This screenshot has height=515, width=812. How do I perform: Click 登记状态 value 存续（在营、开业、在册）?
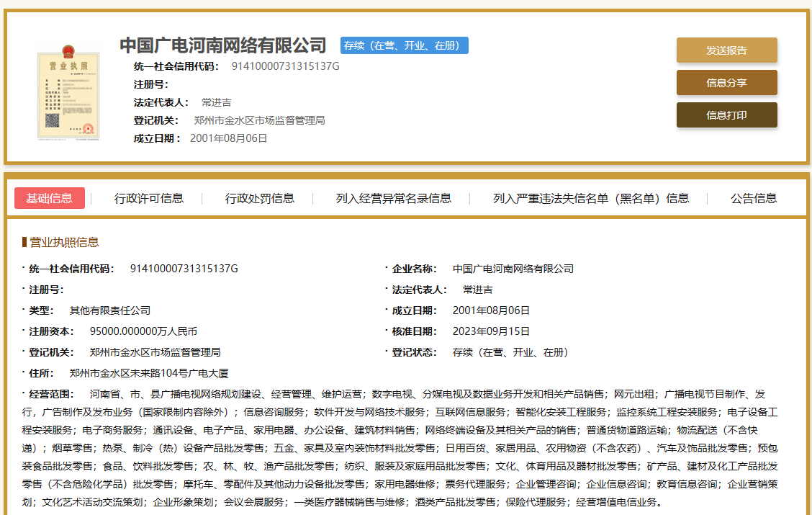(513, 352)
